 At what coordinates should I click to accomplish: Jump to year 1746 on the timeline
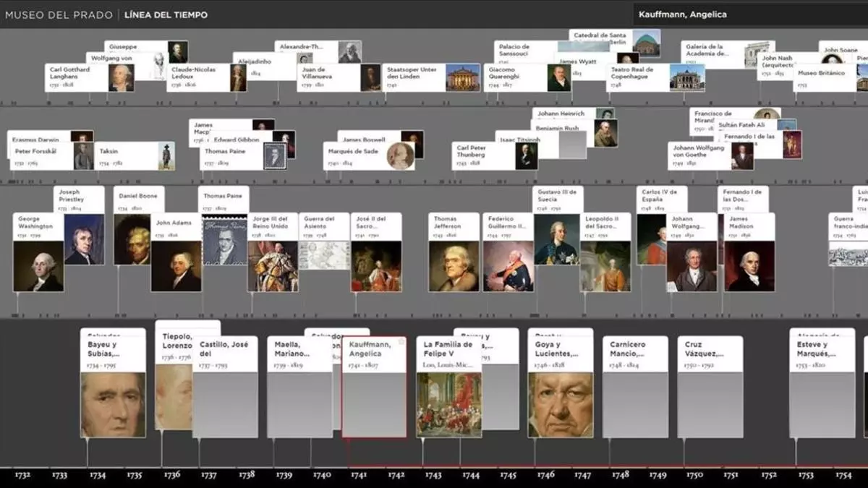545,475
